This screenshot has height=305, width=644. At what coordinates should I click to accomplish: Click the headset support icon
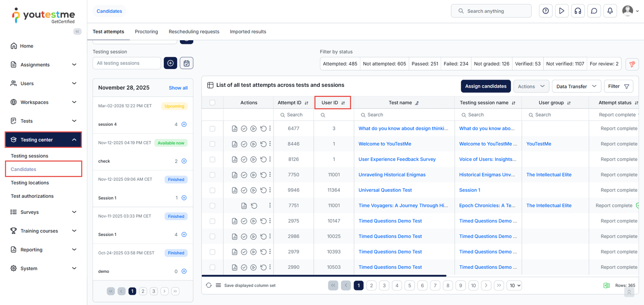pyautogui.click(x=578, y=11)
